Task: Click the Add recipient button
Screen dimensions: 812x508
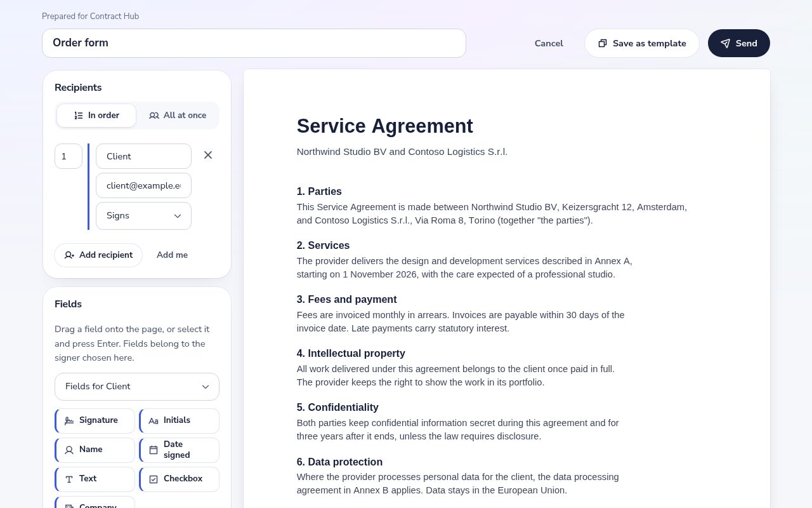Action: point(98,255)
